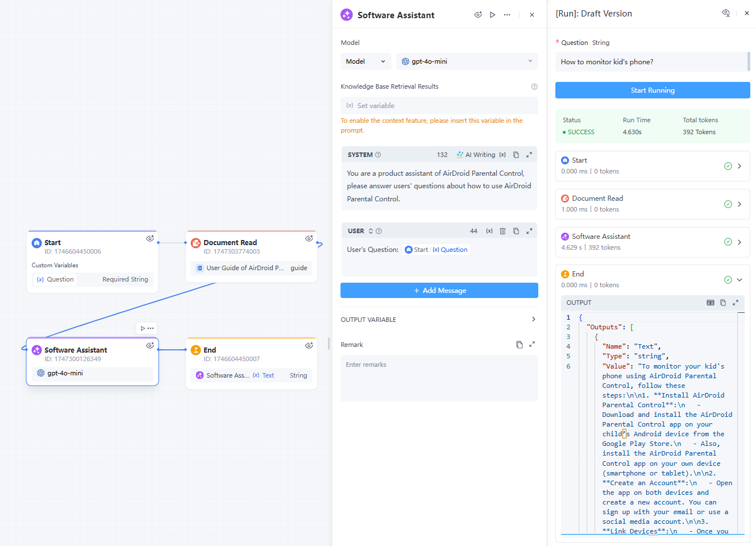Image resolution: width=756 pixels, height=546 pixels.
Task: Open AI Writing for the SYSTEM prompt
Action: pos(476,155)
